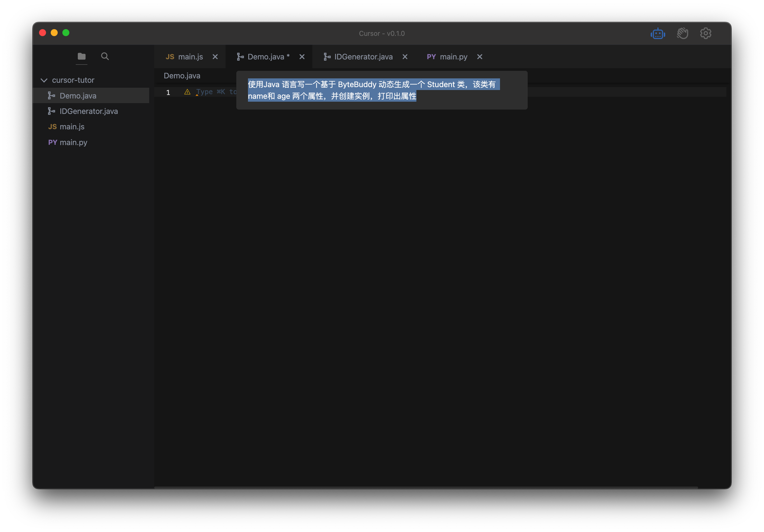Click the warning triangle on line 1
764x532 pixels.
click(x=187, y=92)
